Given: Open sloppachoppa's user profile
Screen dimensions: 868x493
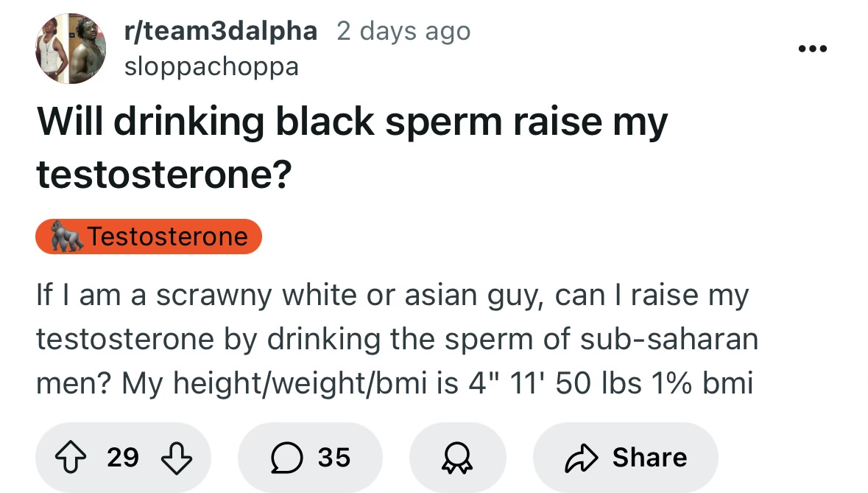Looking at the screenshot, I should 211,67.
